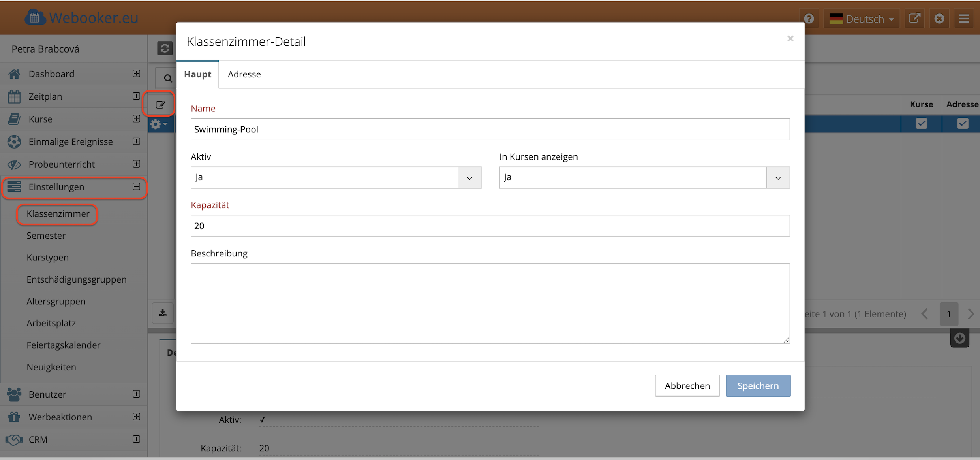Open the In Kursen anzeigen dropdown
The height and width of the screenshot is (460, 980).
click(x=644, y=177)
